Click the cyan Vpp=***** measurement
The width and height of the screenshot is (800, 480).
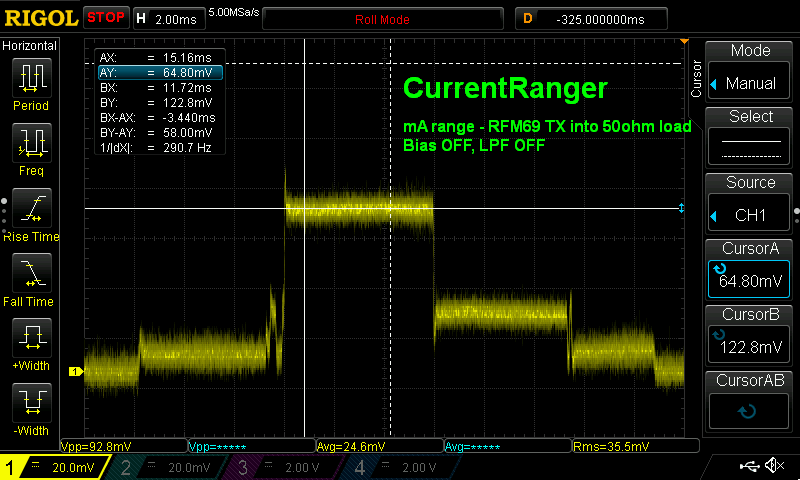pyautogui.click(x=218, y=447)
